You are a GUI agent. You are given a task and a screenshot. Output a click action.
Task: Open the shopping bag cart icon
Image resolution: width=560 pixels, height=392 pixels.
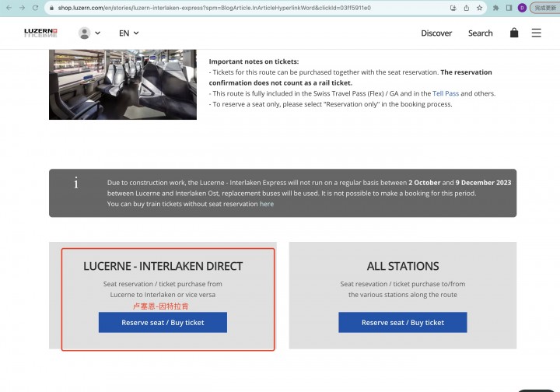[514, 33]
